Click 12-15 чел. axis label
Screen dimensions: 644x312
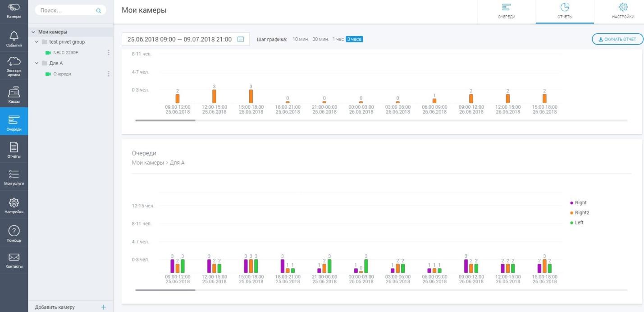click(x=143, y=206)
